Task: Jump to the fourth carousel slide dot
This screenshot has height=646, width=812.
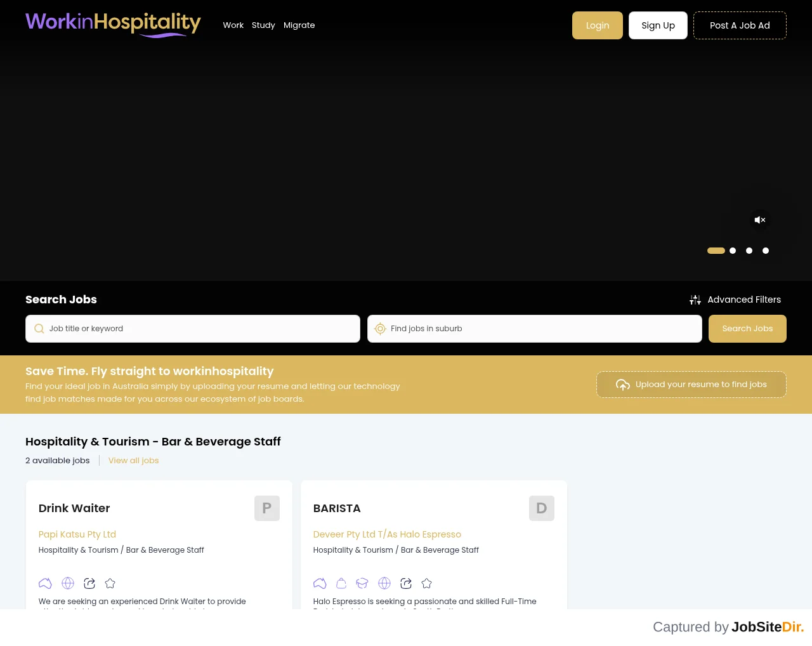Action: pyautogui.click(x=766, y=251)
